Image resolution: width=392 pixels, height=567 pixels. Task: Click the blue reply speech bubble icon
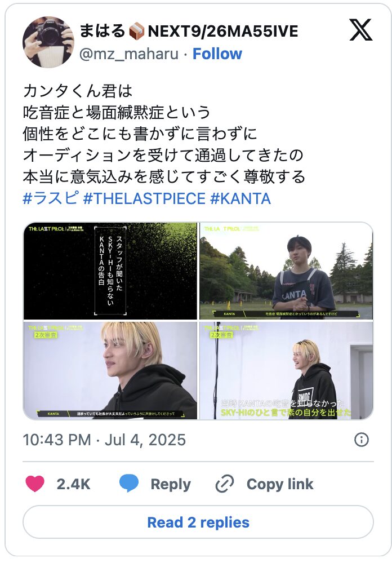point(129,484)
